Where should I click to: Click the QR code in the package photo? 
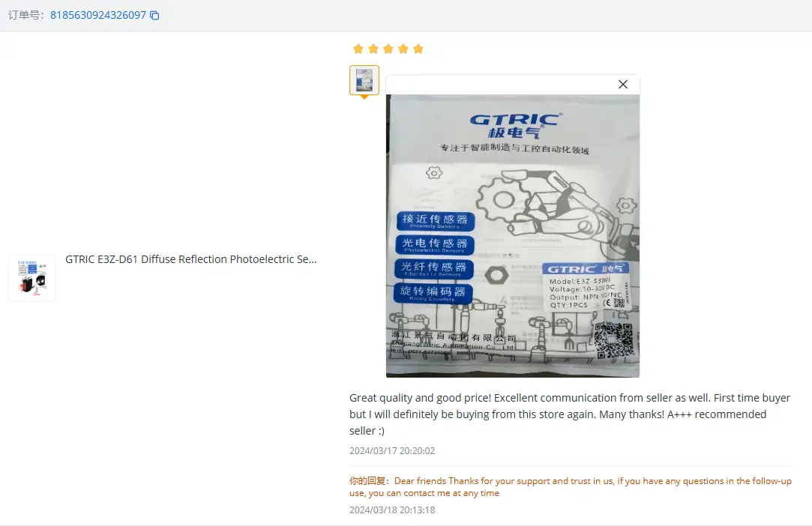(613, 340)
